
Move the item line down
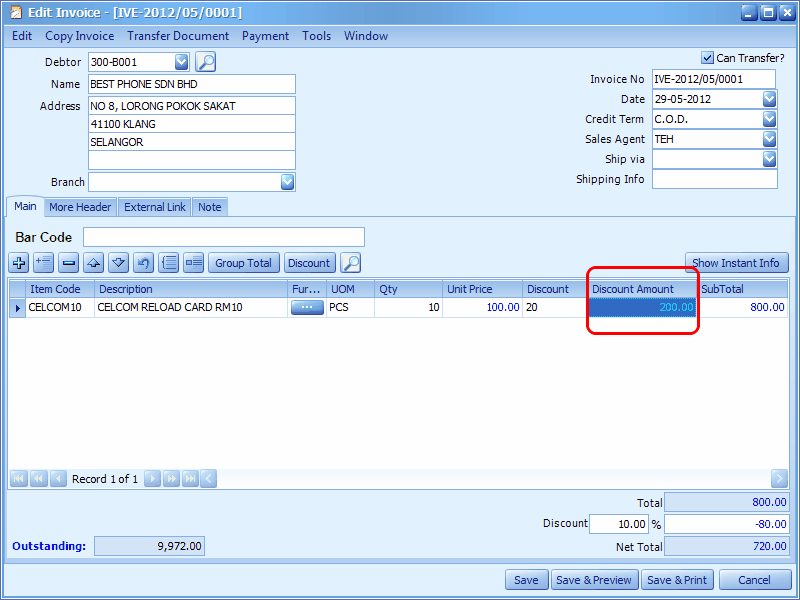pos(118,263)
